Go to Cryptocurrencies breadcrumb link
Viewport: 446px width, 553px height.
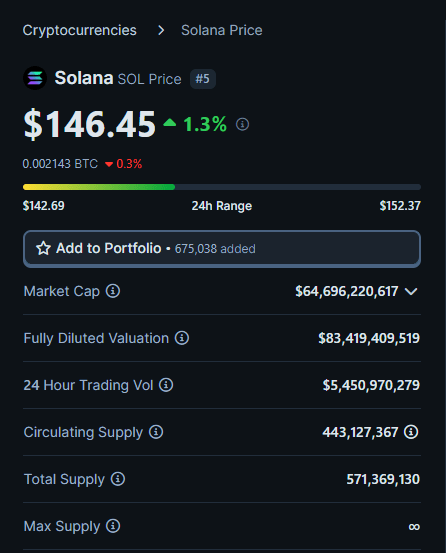click(x=80, y=30)
